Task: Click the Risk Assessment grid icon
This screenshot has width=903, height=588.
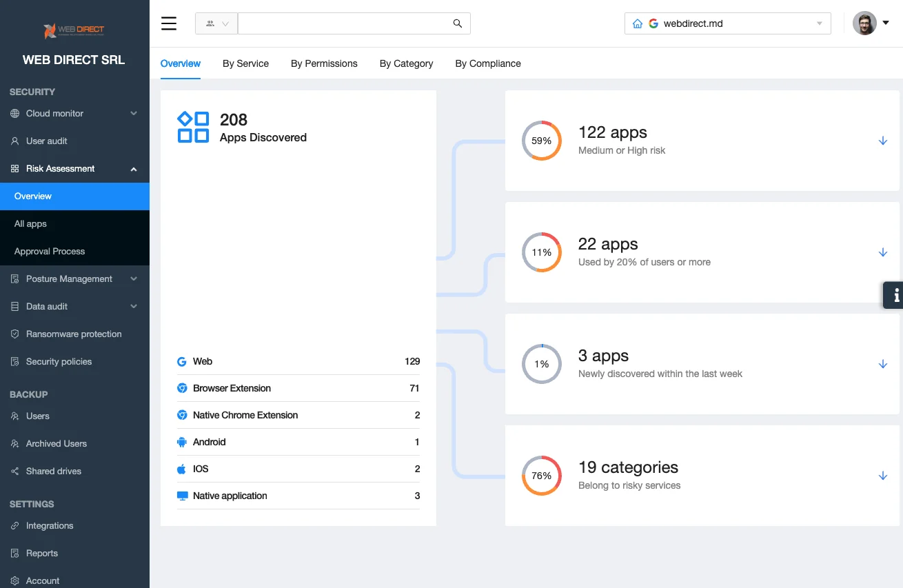Action: click(x=15, y=169)
